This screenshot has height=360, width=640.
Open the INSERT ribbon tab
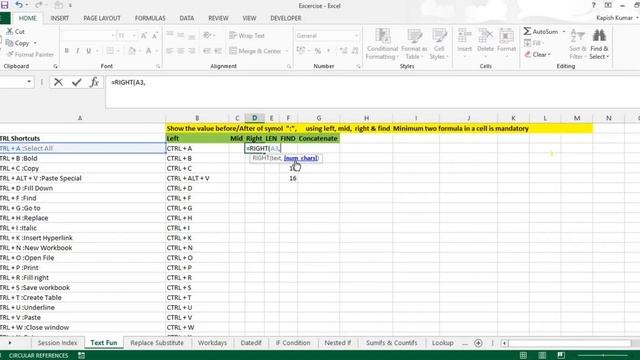pyautogui.click(x=60, y=18)
